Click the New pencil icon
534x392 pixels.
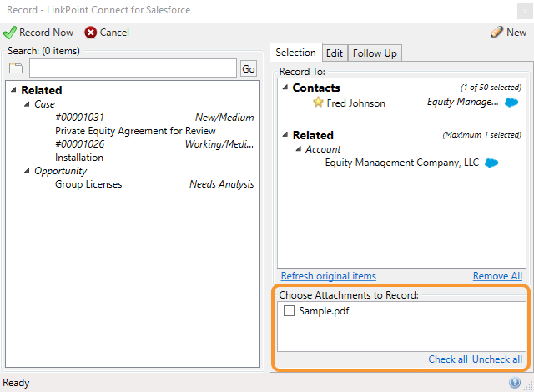(496, 33)
